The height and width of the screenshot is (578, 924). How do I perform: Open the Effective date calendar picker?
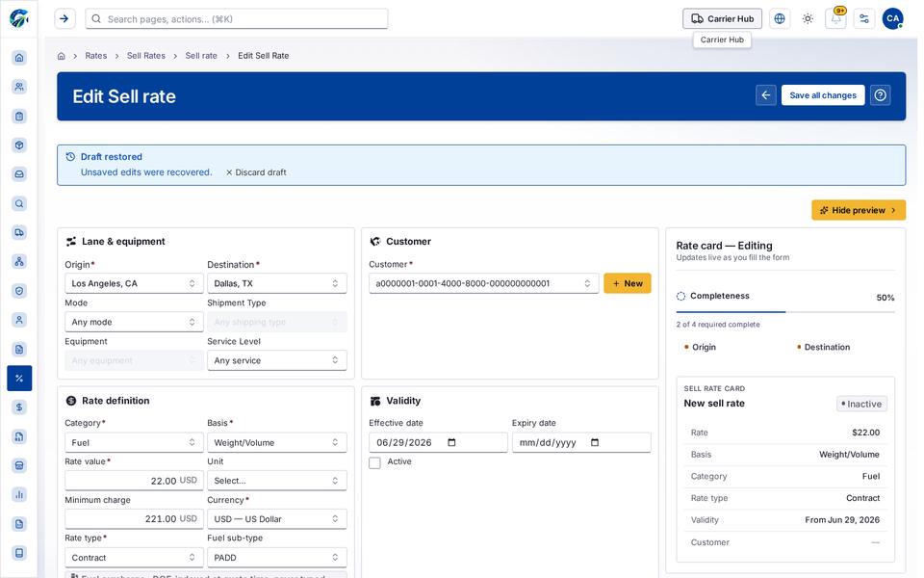(451, 442)
